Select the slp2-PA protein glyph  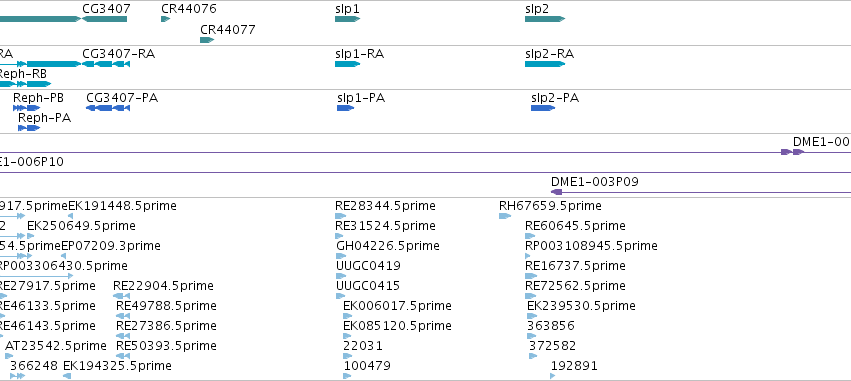click(x=543, y=108)
